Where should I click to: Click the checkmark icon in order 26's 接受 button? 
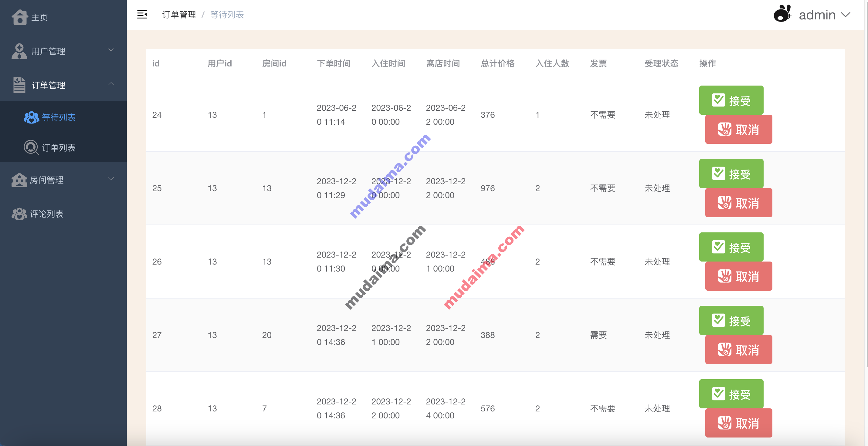coord(718,247)
